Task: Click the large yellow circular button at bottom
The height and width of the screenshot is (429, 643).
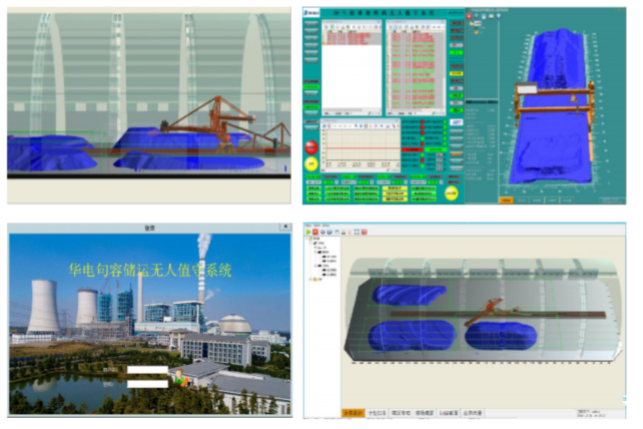Action: (452, 193)
